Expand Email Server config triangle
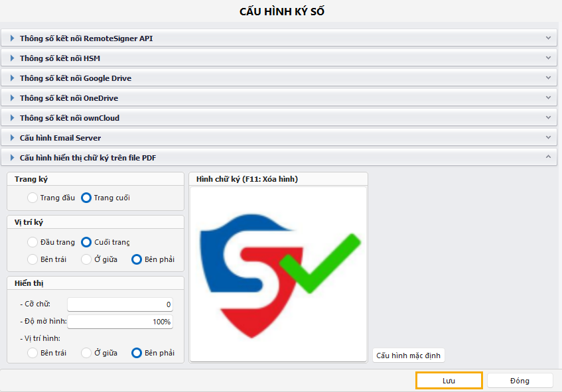 tap(12, 137)
